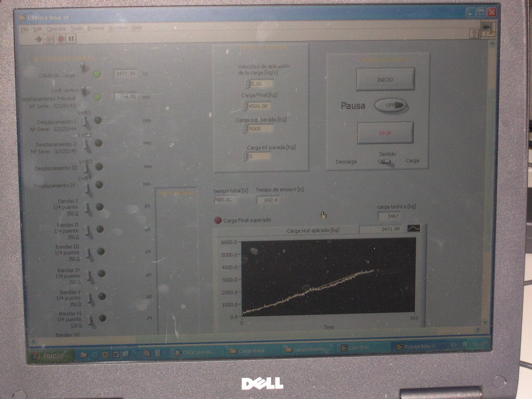Toggle the Bandas V activation switch
532x399 pixels.
(90, 299)
